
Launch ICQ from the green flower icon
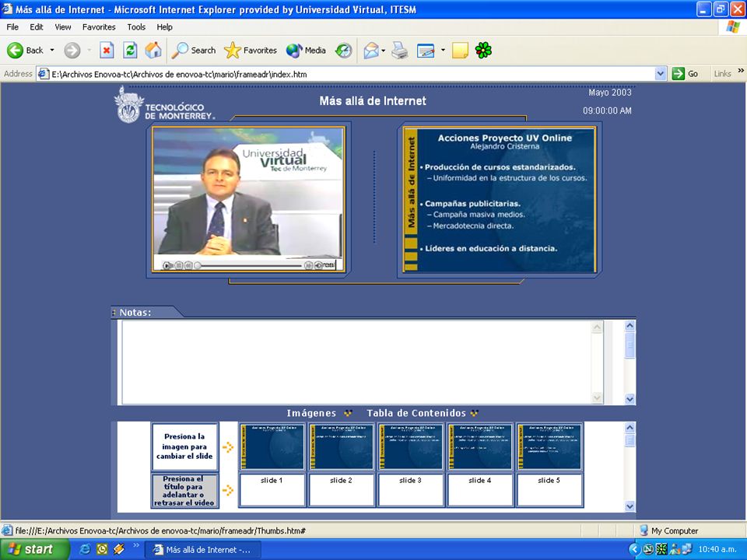[x=483, y=50]
